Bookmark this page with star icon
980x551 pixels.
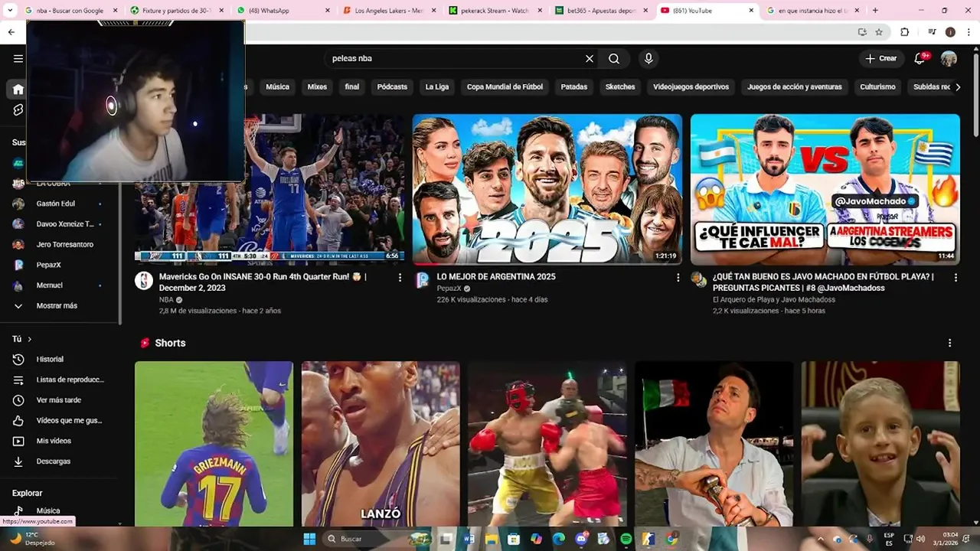pyautogui.click(x=879, y=32)
